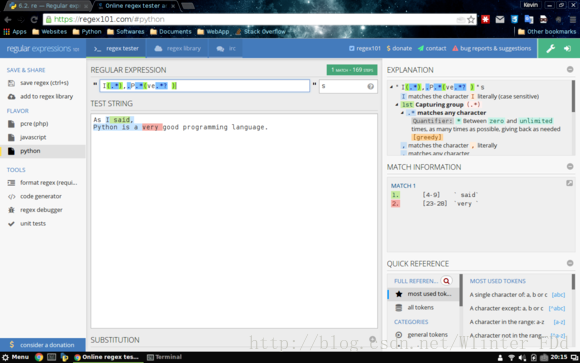Collapse the root regex explanation tree node

[x=391, y=87]
